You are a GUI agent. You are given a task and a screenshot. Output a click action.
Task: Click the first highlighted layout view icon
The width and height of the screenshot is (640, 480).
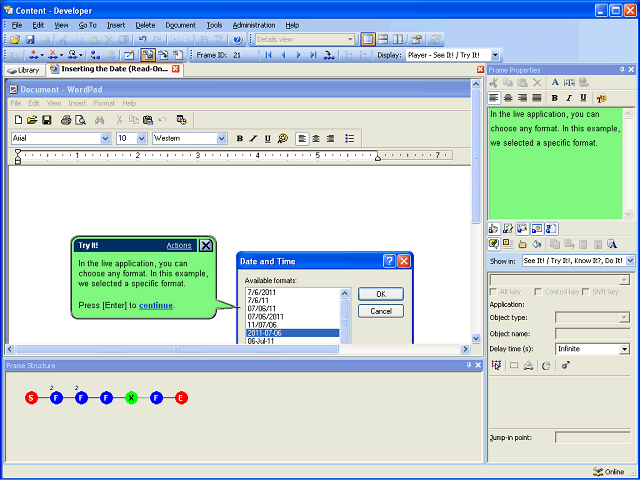(368, 39)
